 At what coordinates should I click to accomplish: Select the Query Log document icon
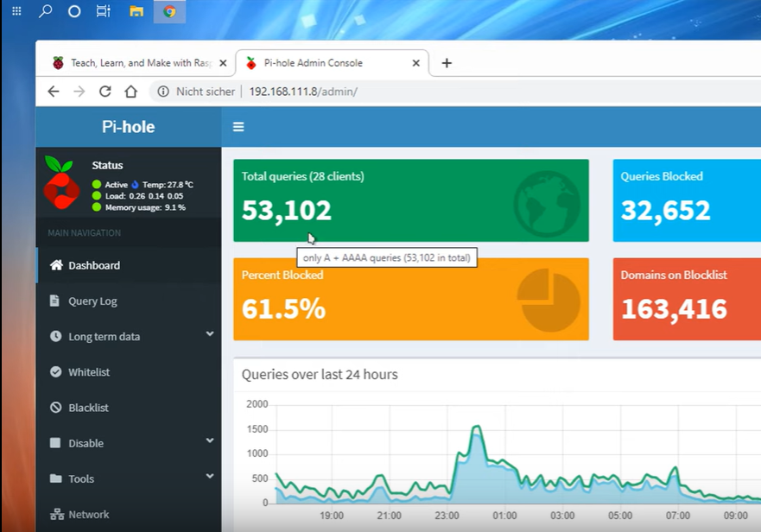(x=54, y=301)
